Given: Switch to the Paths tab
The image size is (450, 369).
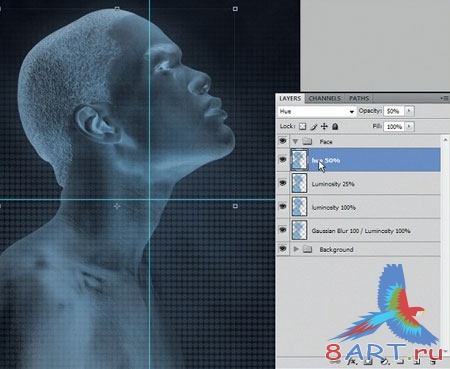Looking at the screenshot, I should click(x=359, y=98).
